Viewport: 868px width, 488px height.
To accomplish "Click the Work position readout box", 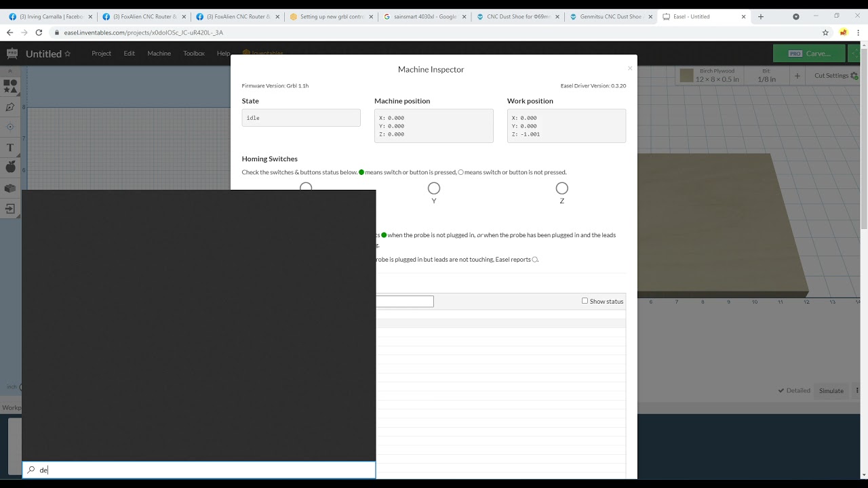I will (566, 126).
